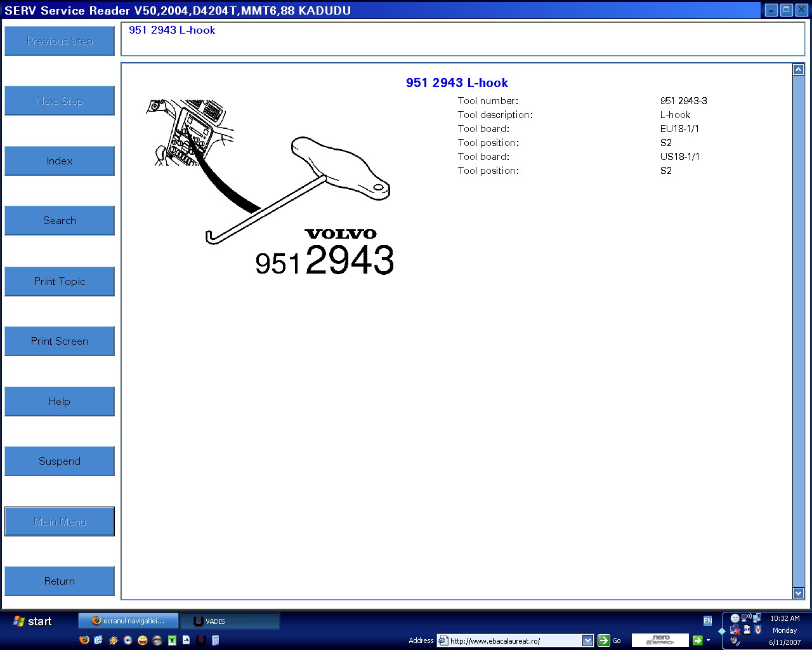Image resolution: width=812 pixels, height=650 pixels.
Task: Expand hidden tray icons with the diamond arrow
Action: point(722,631)
